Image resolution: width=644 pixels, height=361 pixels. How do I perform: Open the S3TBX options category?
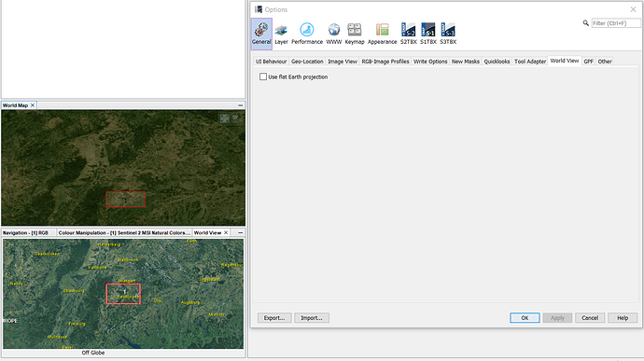tap(448, 34)
